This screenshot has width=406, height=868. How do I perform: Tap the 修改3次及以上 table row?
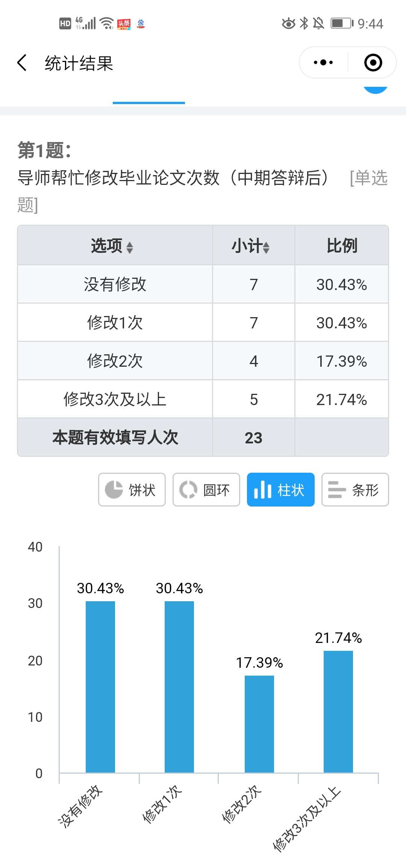pos(115,399)
